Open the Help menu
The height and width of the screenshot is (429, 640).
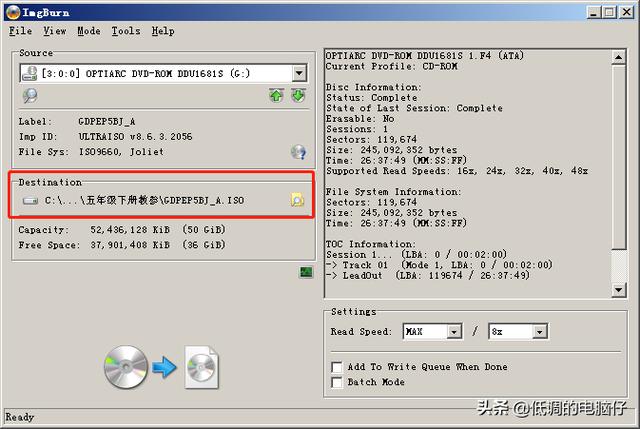point(162,31)
